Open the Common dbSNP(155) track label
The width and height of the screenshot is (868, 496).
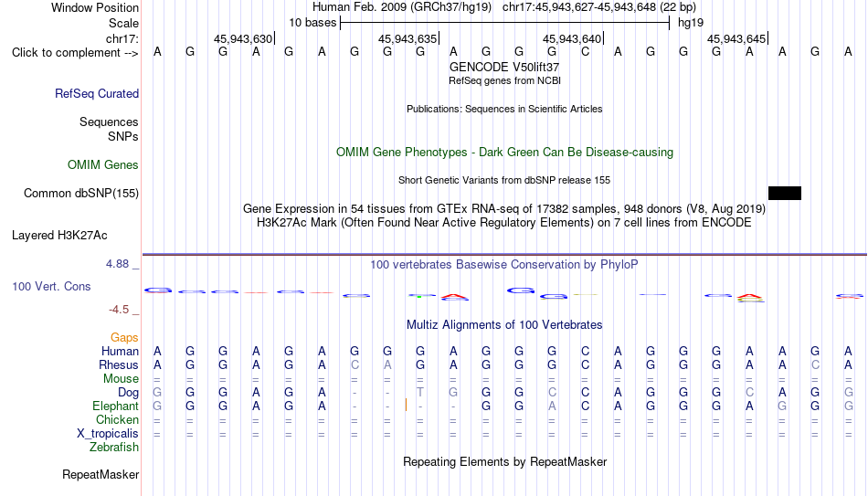(x=80, y=194)
